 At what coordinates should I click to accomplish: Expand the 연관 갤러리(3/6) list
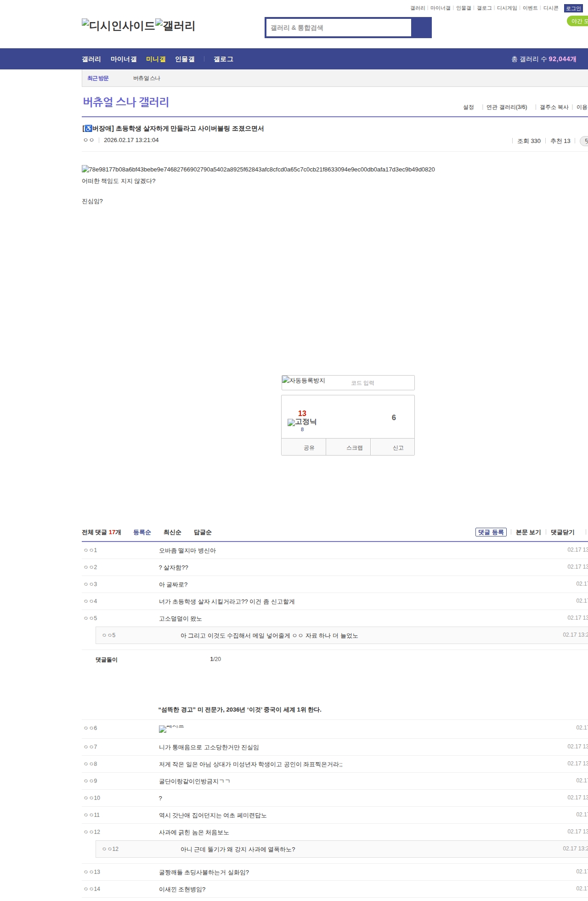[x=507, y=107]
